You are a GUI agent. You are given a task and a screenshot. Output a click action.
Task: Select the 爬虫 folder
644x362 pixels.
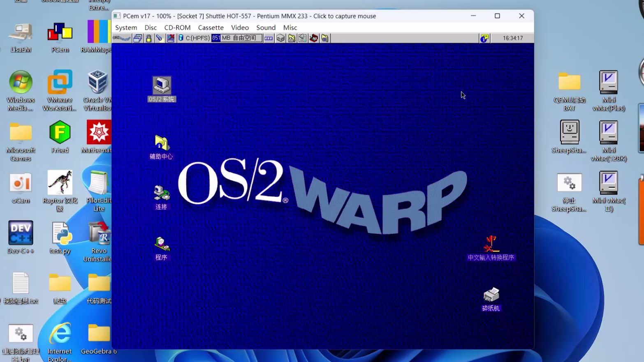tap(60, 288)
